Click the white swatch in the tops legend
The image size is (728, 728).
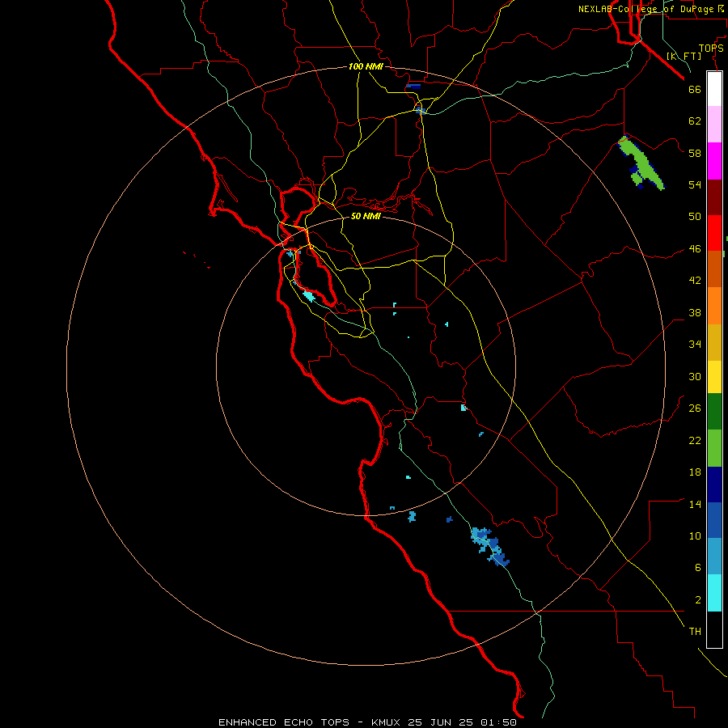pyautogui.click(x=714, y=89)
